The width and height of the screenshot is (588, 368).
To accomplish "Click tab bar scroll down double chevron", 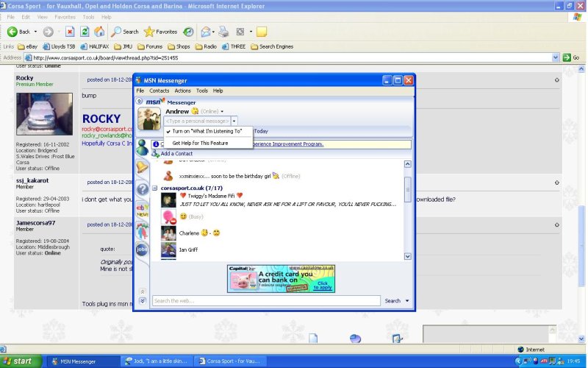I will tap(142, 301).
